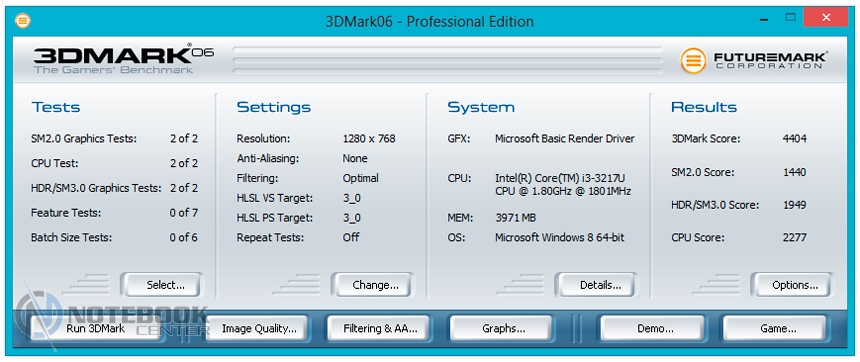
Task: Start the benchmark with Run 3DMark
Action: (x=96, y=329)
